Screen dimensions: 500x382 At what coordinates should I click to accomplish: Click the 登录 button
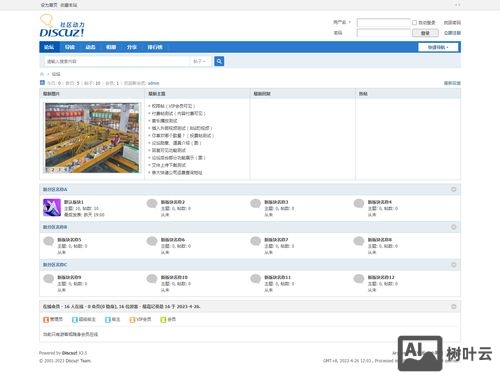pos(425,33)
